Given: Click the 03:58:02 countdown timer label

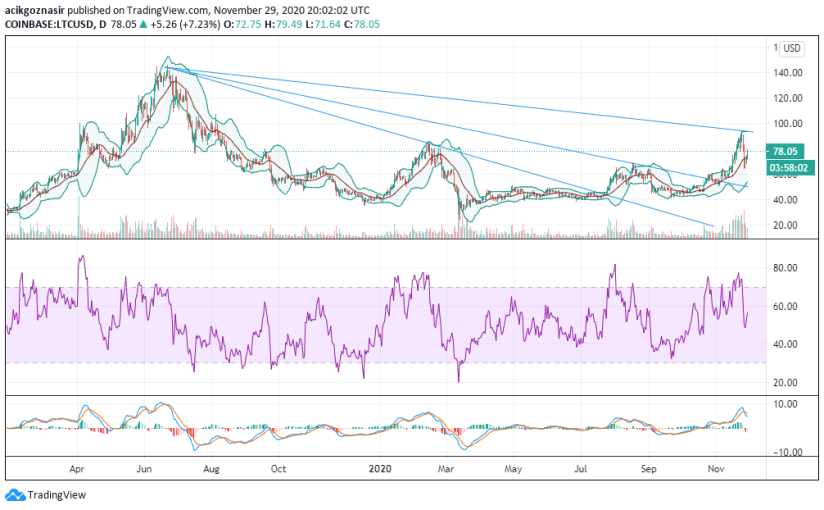Looking at the screenshot, I should (788, 168).
